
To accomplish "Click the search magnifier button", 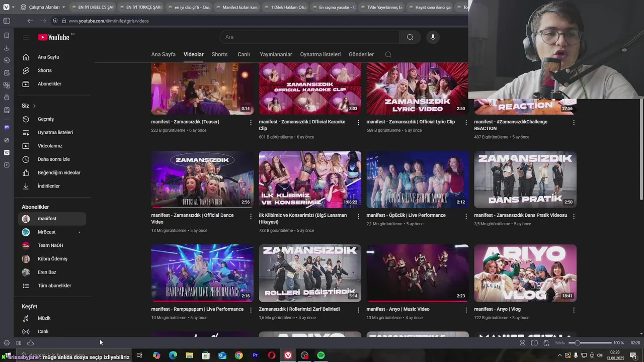I will coord(410,37).
